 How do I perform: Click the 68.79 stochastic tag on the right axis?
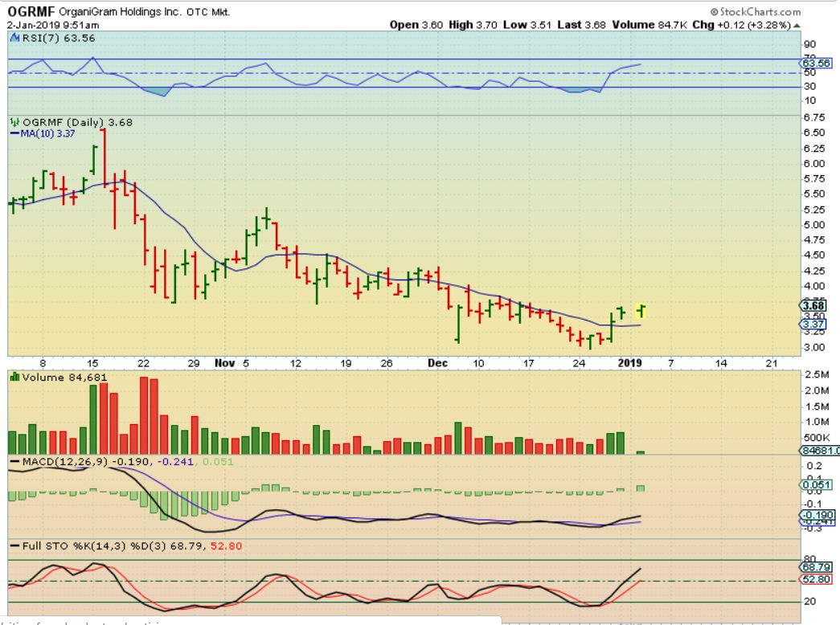tap(817, 567)
